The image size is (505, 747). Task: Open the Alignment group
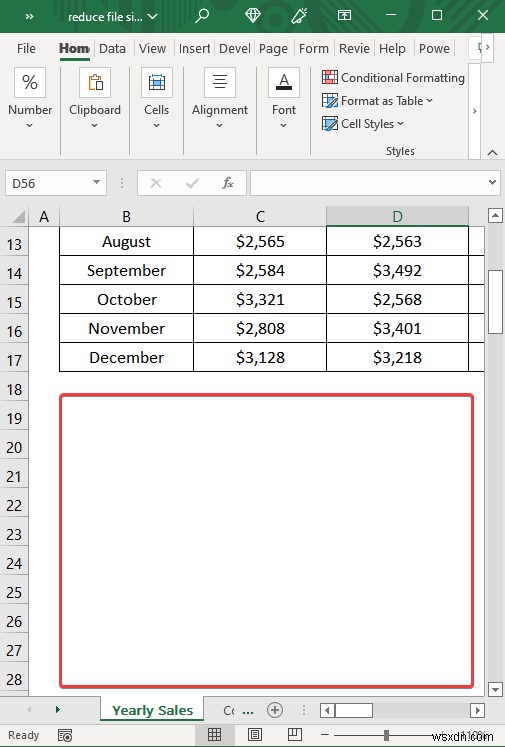point(220,99)
